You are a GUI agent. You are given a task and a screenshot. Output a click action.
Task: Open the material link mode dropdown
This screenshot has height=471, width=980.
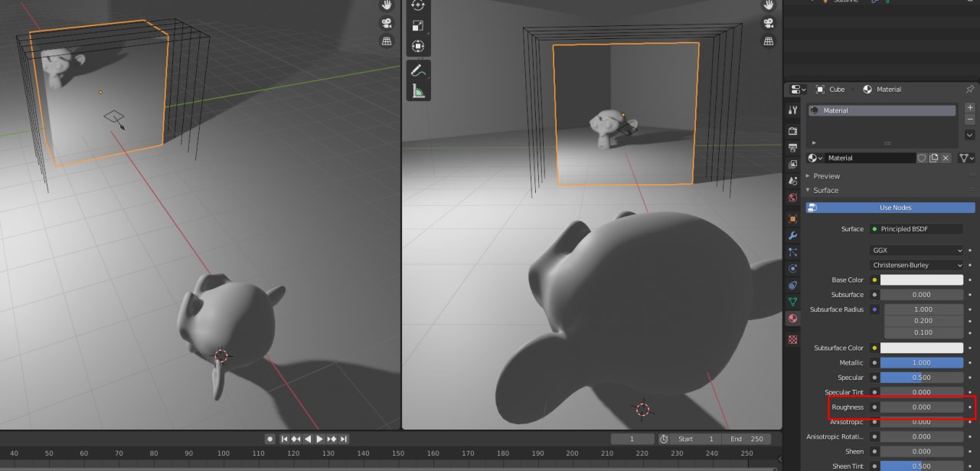(x=967, y=158)
